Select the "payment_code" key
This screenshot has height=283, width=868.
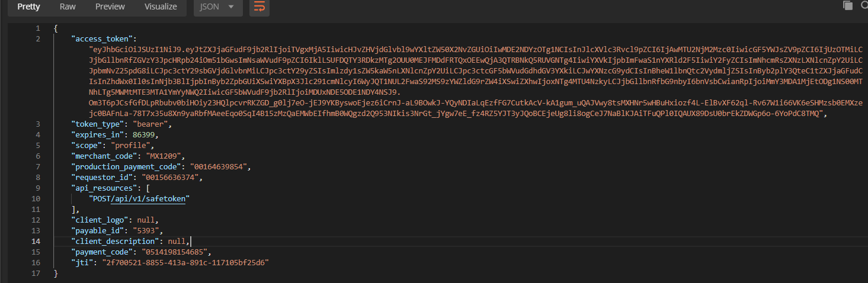pos(101,252)
